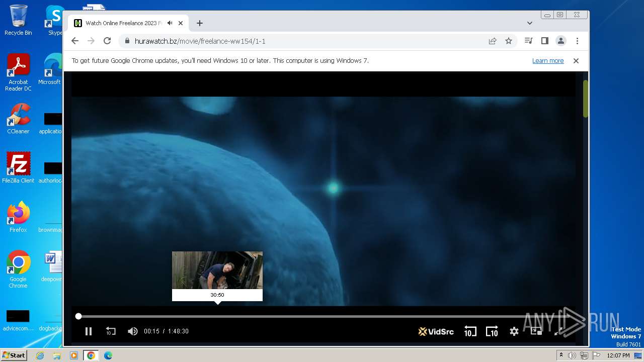This screenshot has width=644, height=362.
Task: Click the Learn more link
Action: (548, 61)
